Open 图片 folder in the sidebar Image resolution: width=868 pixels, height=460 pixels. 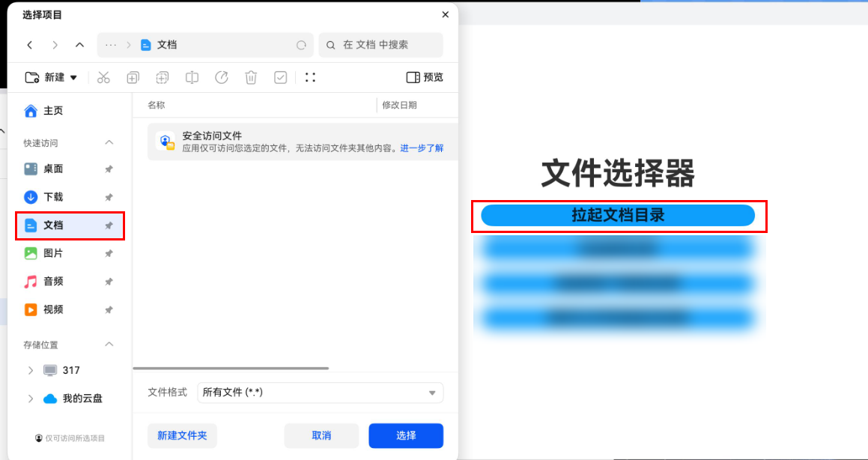[53, 253]
